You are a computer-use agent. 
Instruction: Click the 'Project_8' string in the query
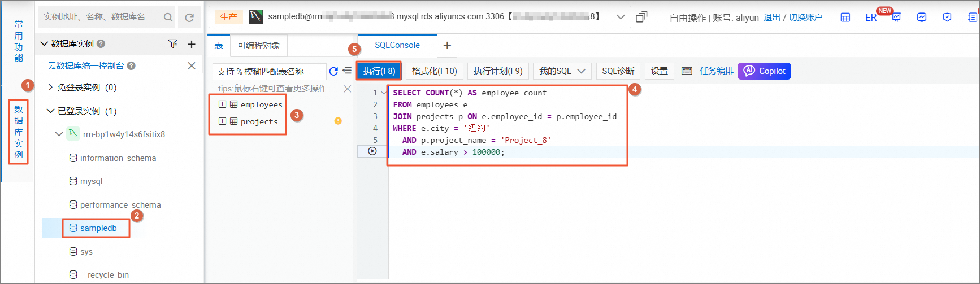pos(526,140)
